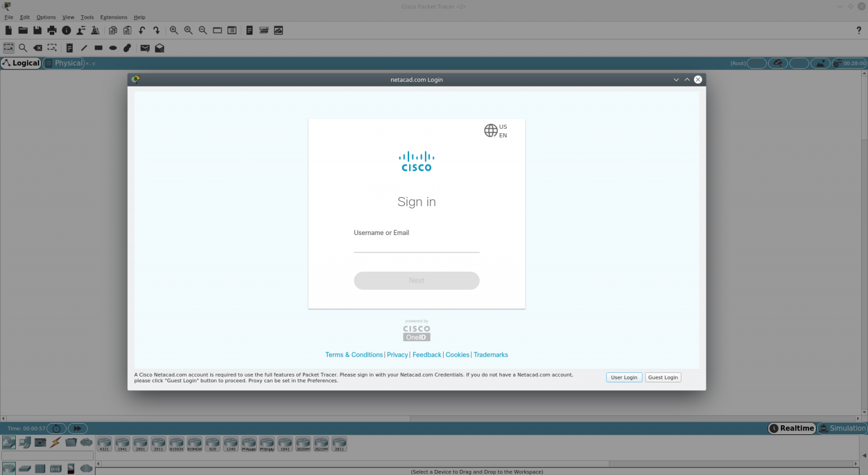868x475 pixels.
Task: Click the Add Simple PDU envelope icon
Action: pos(145,48)
